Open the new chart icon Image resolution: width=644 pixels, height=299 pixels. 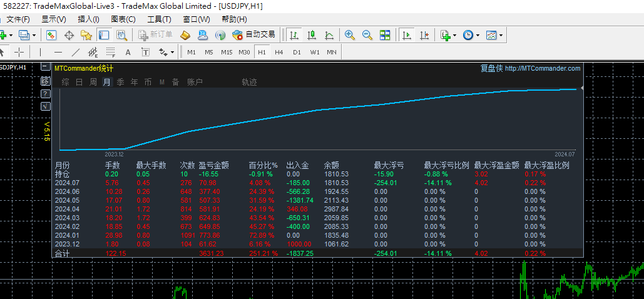click(2, 35)
